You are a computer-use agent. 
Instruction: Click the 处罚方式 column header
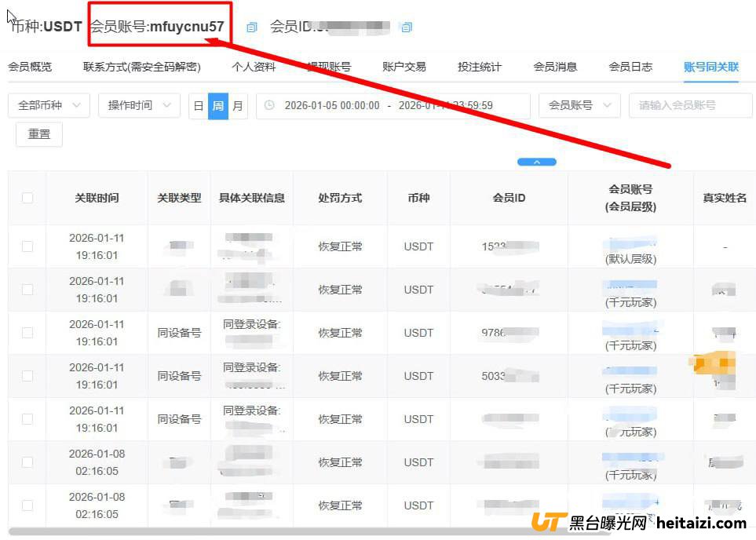tap(340, 198)
